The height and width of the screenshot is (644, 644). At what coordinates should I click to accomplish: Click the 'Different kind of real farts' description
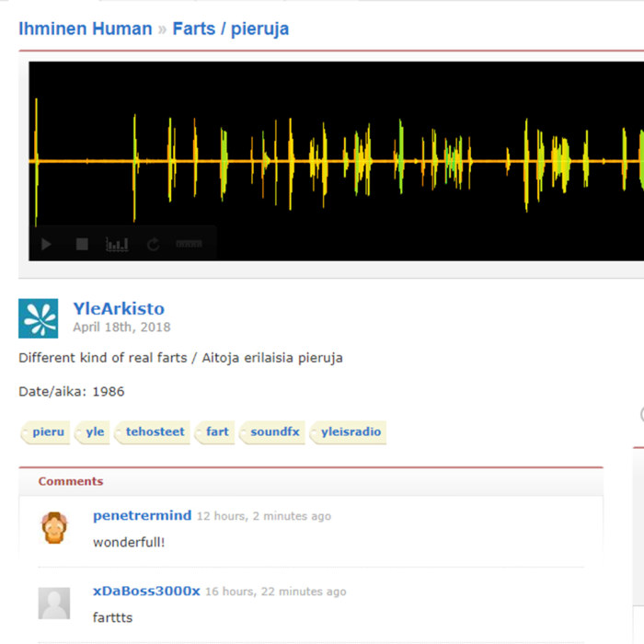click(x=180, y=358)
